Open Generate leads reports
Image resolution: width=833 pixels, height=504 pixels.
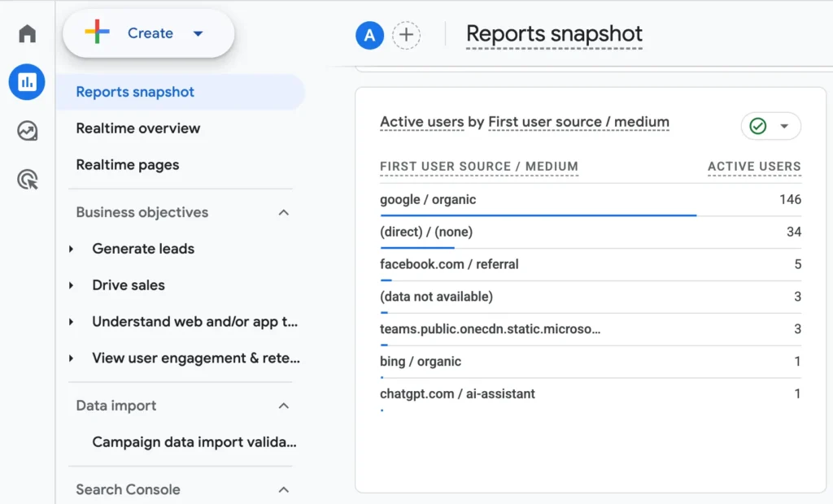point(143,249)
